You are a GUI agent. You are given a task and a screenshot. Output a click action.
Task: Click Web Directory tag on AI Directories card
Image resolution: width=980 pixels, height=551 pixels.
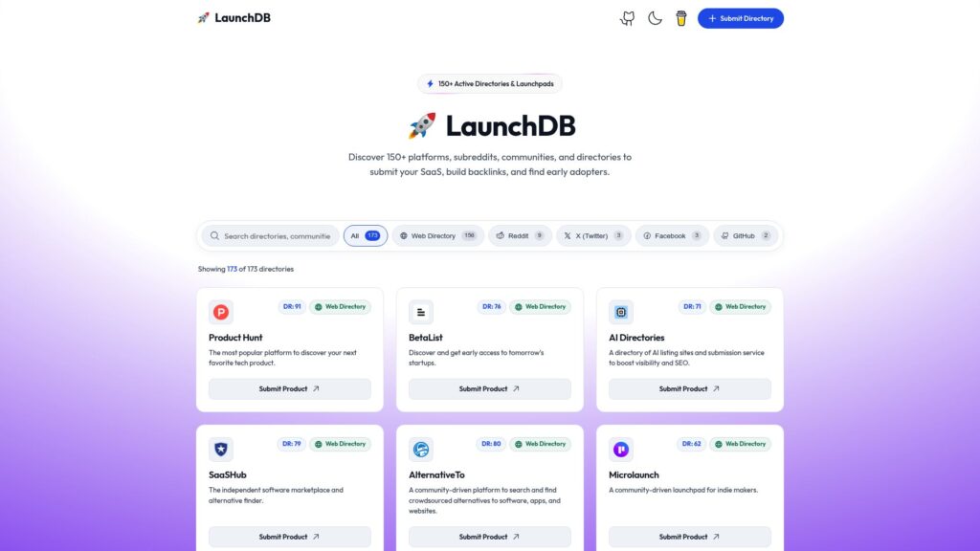tap(740, 307)
